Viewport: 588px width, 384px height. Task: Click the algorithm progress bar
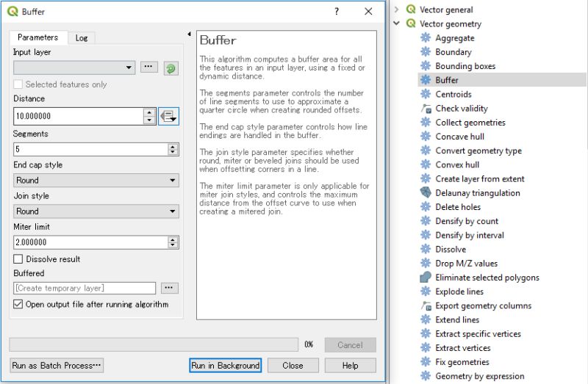(154, 344)
